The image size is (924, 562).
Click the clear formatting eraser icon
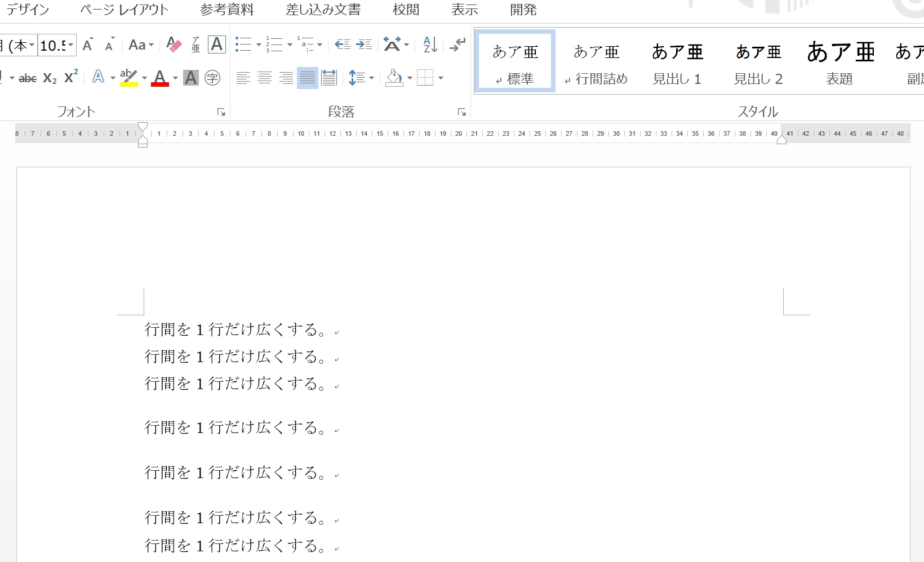[174, 45]
